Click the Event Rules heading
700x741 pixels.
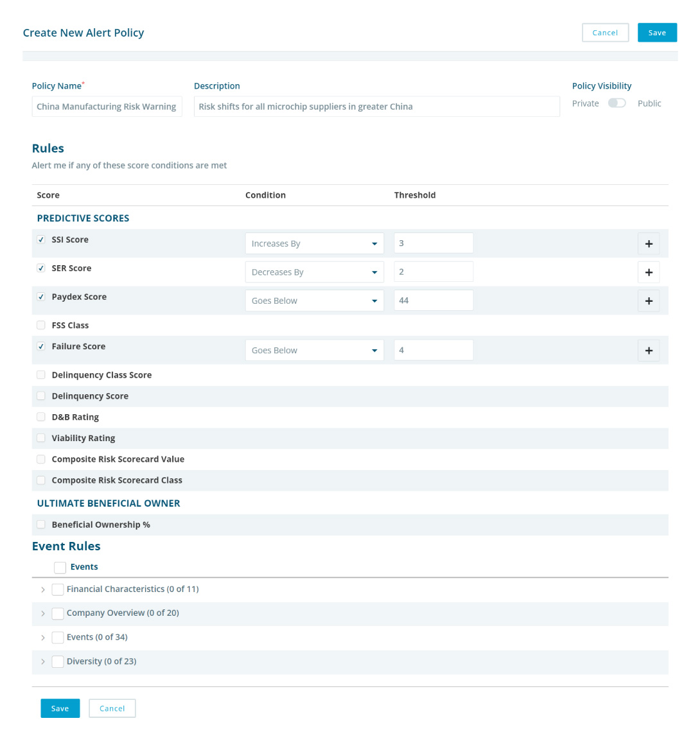click(66, 546)
